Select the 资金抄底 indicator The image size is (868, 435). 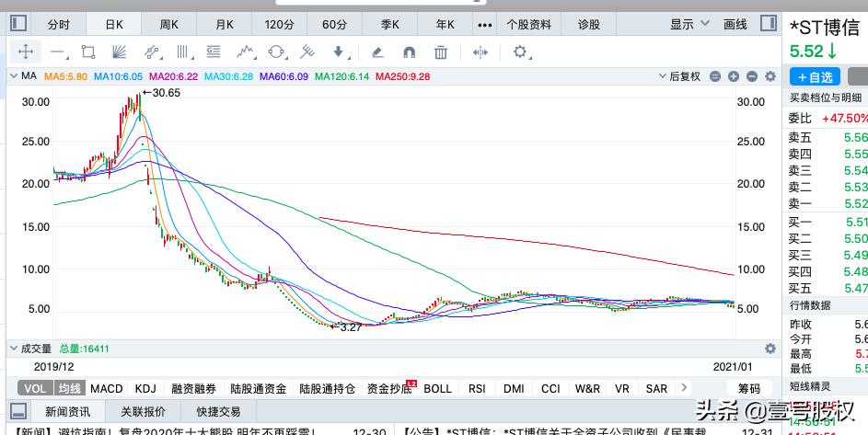click(x=389, y=388)
